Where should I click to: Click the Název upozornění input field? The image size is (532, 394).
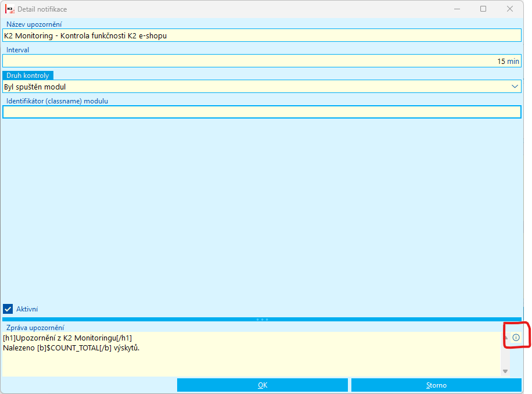tap(262, 35)
